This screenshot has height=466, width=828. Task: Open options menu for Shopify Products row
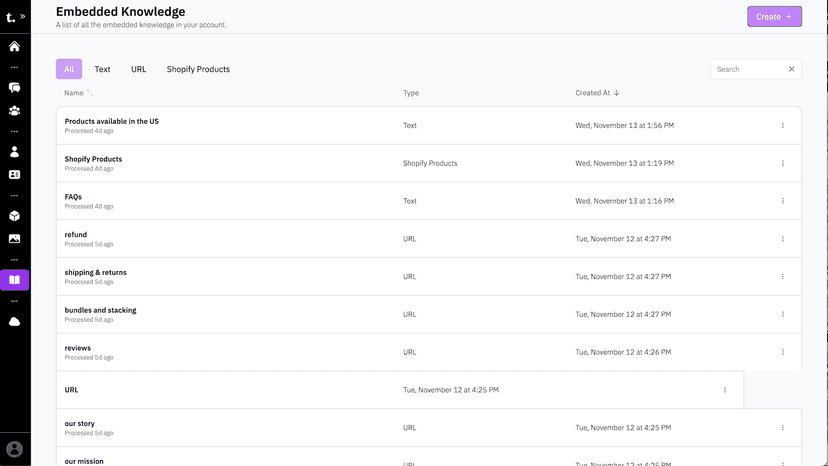pyautogui.click(x=783, y=163)
